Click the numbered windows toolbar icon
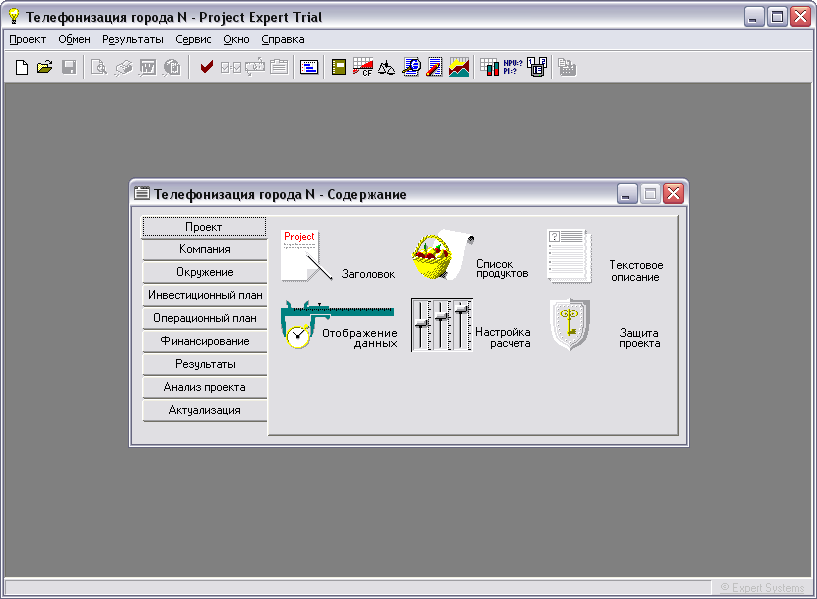Image resolution: width=817 pixels, height=599 pixels. point(537,67)
